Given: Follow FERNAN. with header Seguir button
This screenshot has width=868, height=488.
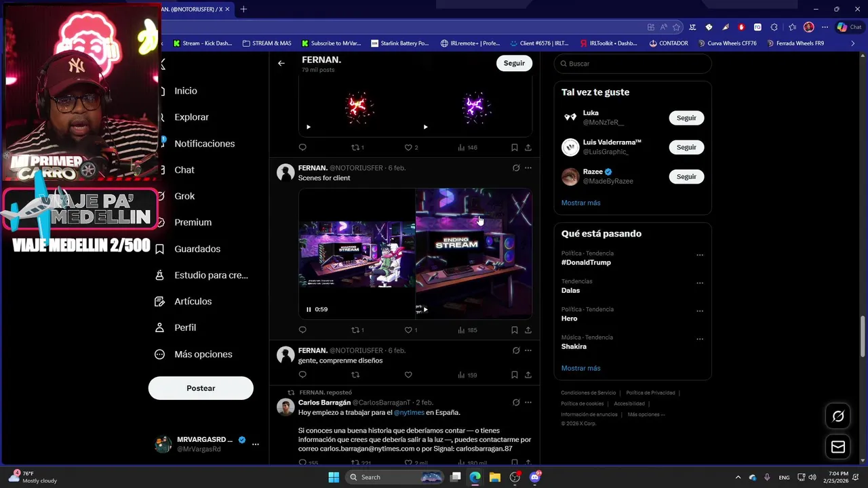Looking at the screenshot, I should [514, 63].
